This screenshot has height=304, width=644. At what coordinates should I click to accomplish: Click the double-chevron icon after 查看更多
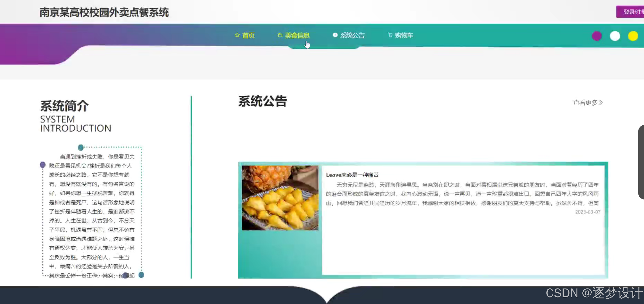pos(601,102)
